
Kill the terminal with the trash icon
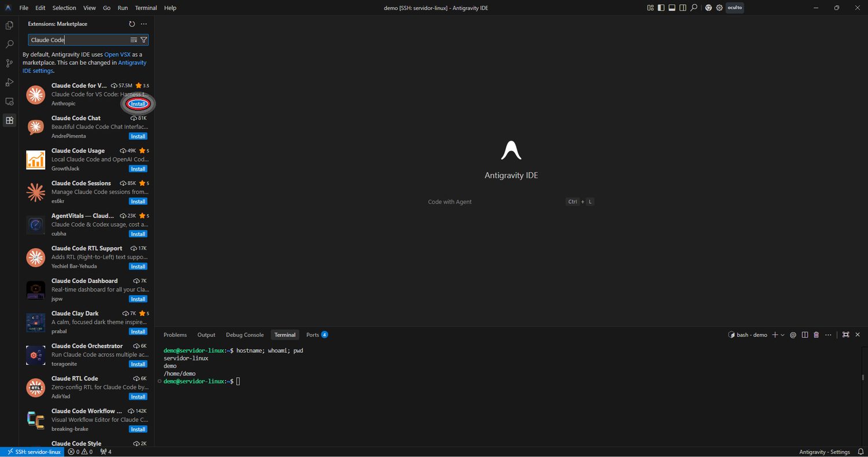816,335
